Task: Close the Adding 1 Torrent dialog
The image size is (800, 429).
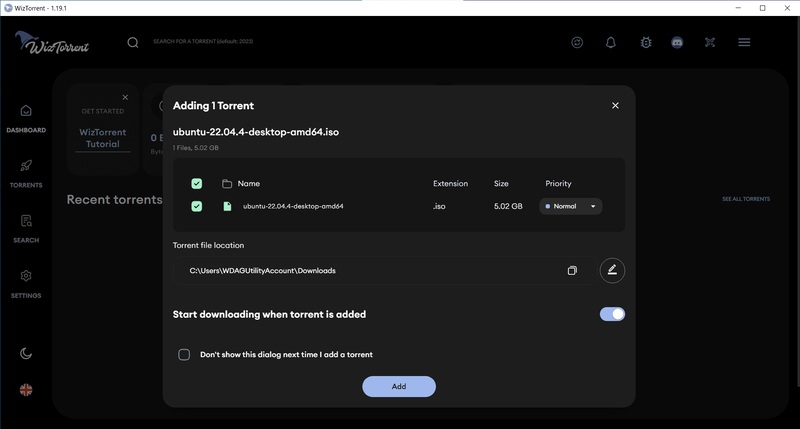Action: [x=615, y=105]
